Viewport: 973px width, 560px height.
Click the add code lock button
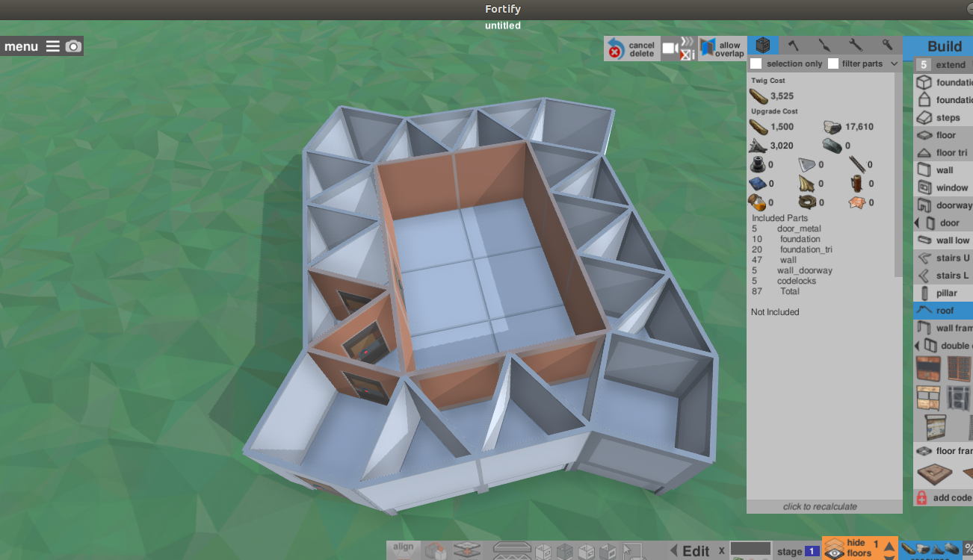943,497
